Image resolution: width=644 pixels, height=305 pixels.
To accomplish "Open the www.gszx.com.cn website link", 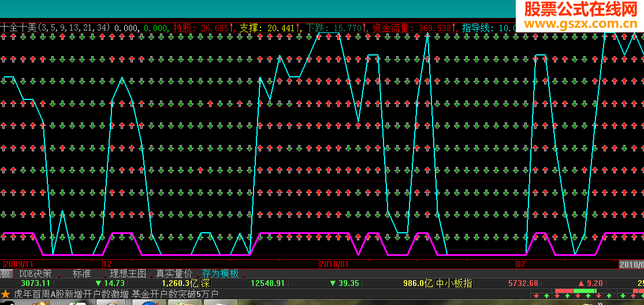I will (580, 24).
